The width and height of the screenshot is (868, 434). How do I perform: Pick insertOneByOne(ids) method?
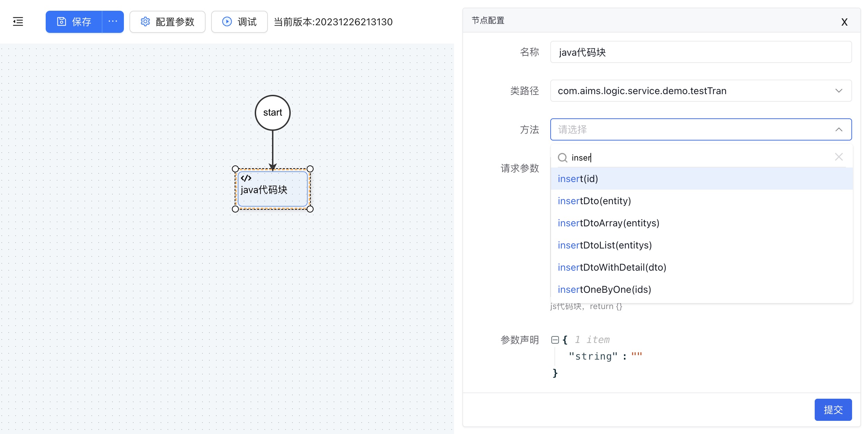click(604, 289)
